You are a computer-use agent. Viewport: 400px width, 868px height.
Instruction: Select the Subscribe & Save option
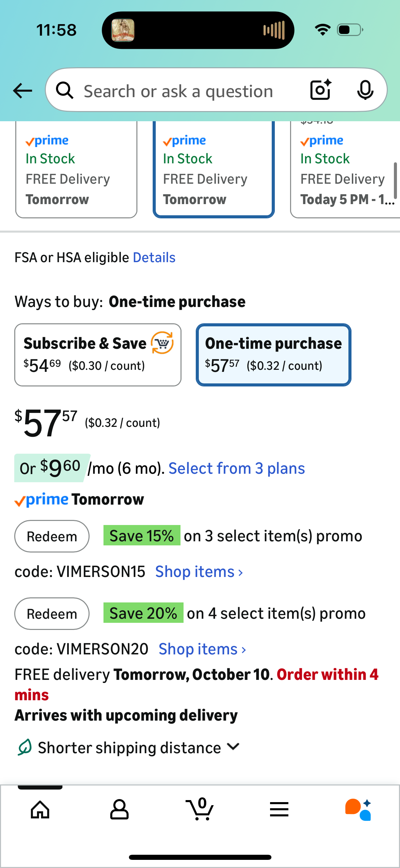(x=98, y=355)
